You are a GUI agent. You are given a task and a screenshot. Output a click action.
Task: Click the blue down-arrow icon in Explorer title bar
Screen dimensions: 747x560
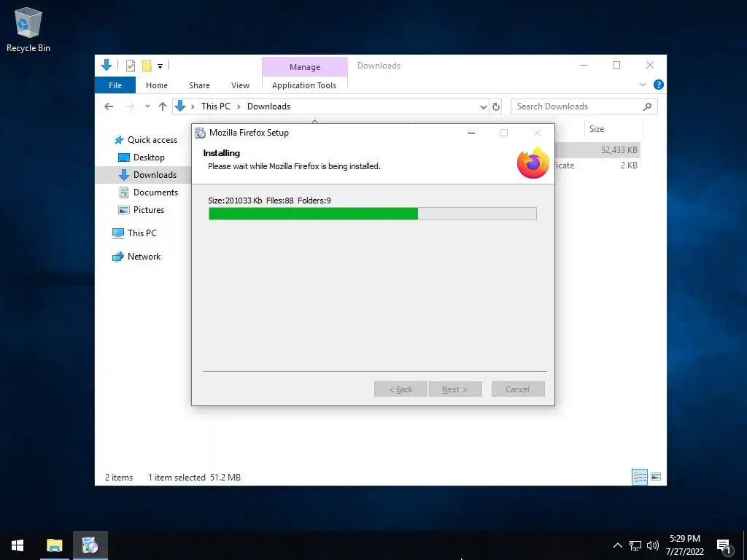107,65
